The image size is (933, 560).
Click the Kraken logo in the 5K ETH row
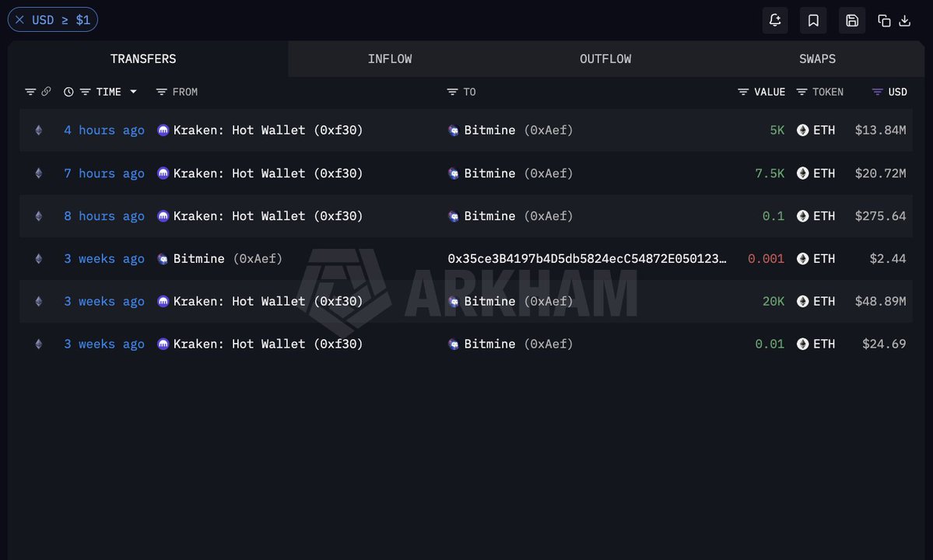[163, 130]
